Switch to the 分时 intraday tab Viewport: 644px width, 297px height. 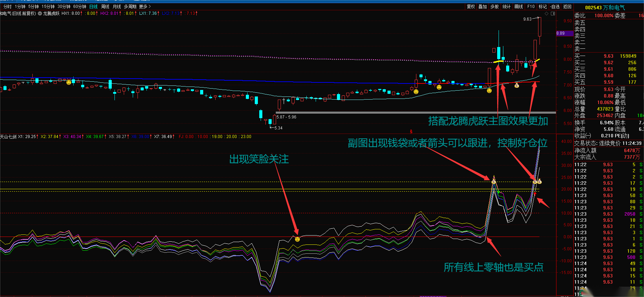point(7,7)
